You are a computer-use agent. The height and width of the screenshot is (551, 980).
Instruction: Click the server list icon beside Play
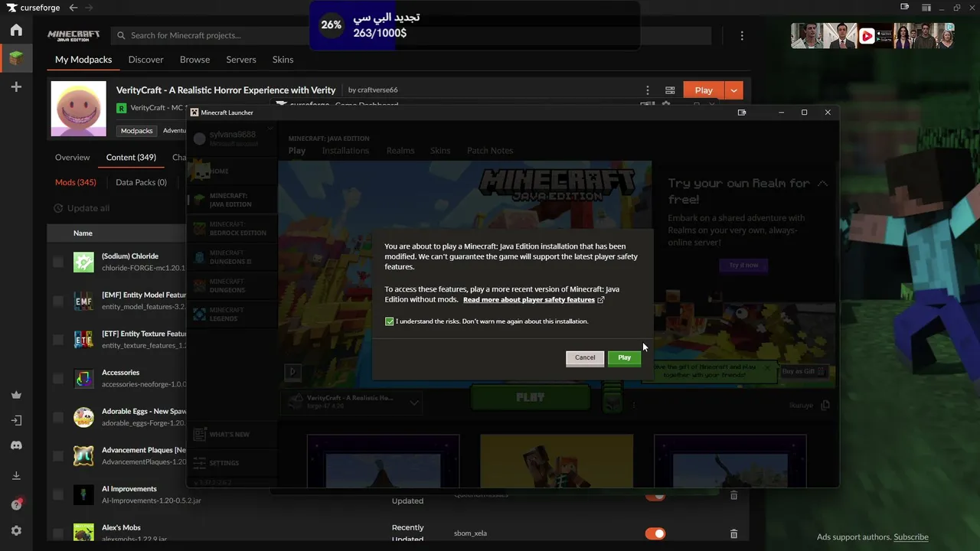coord(670,90)
